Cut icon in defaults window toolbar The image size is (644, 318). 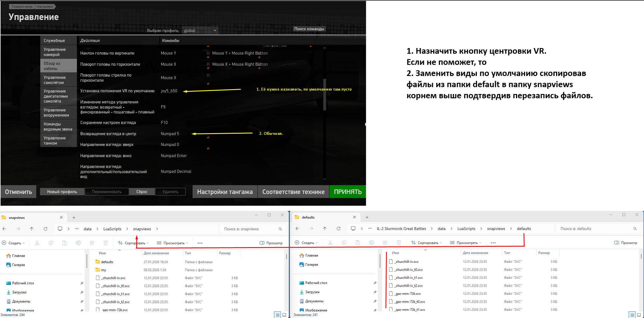pos(330,243)
